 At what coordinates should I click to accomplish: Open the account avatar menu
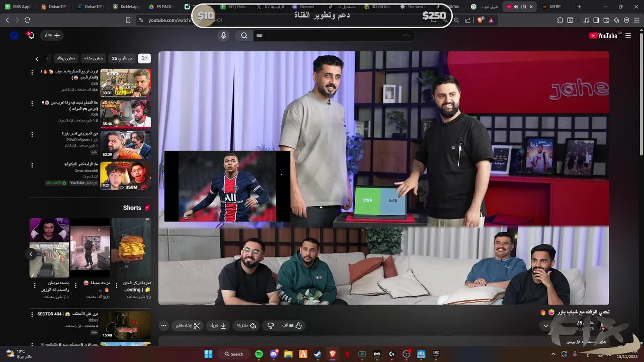14,35
